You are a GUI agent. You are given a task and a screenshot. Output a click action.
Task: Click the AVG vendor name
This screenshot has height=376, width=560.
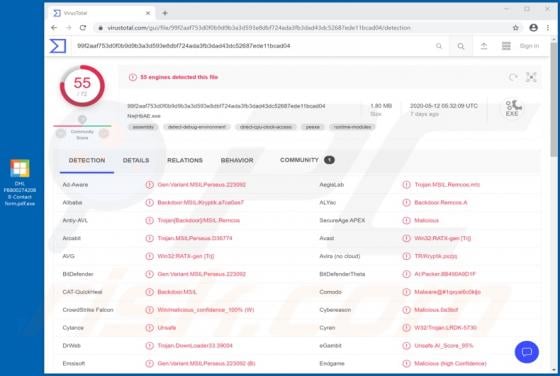pos(69,256)
